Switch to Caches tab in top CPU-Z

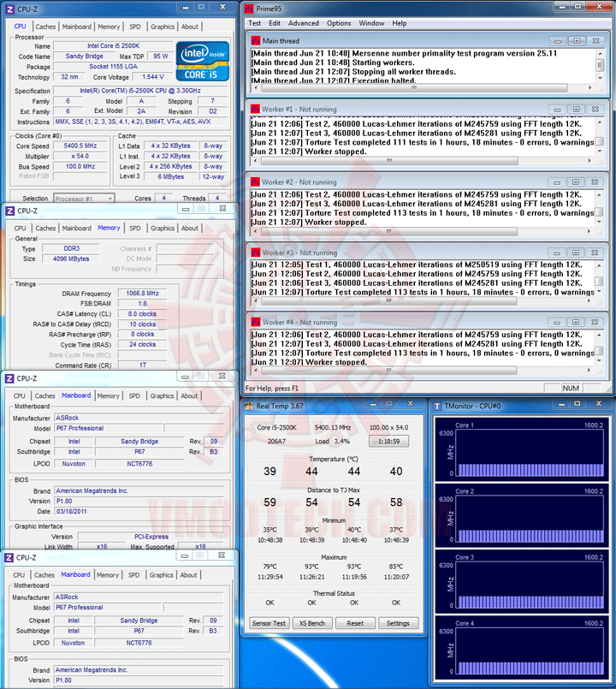[45, 27]
